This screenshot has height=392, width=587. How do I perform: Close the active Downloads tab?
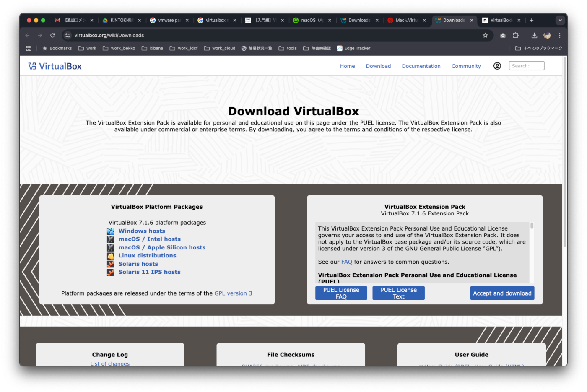472,20
